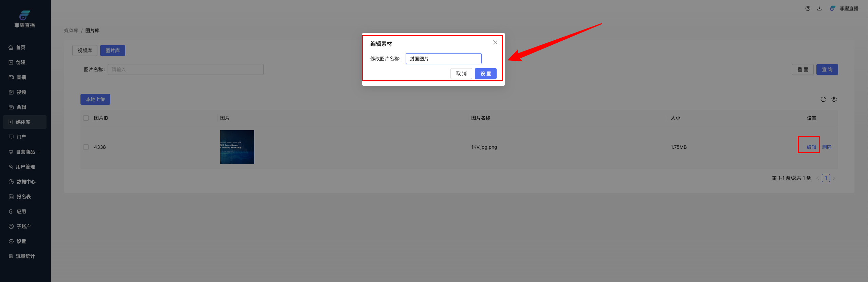Click the refresh icon above the table
The height and width of the screenshot is (282, 868).
click(x=823, y=99)
